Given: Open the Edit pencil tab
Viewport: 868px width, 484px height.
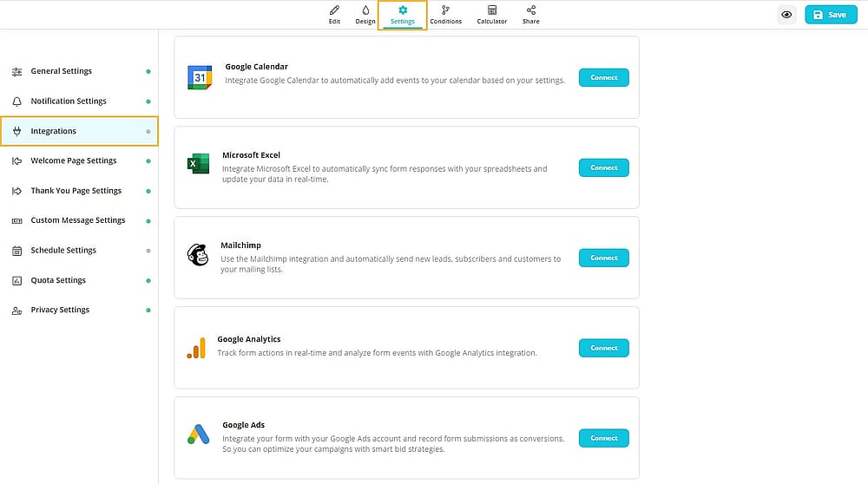Looking at the screenshot, I should [x=334, y=15].
